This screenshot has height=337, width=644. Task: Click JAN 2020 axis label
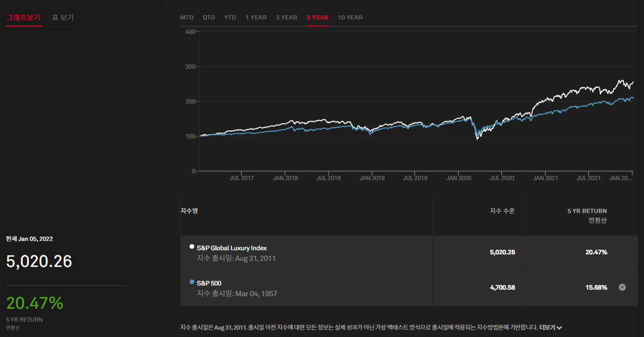[459, 178]
